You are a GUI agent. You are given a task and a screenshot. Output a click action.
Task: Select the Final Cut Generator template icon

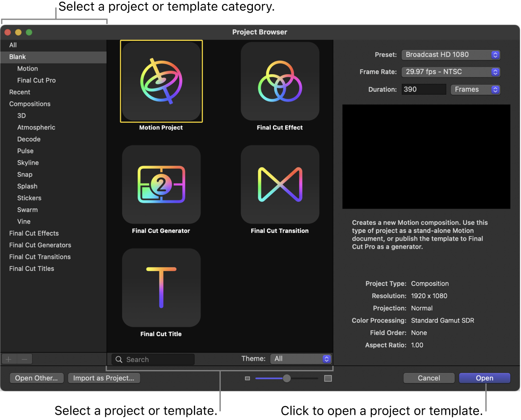click(161, 185)
